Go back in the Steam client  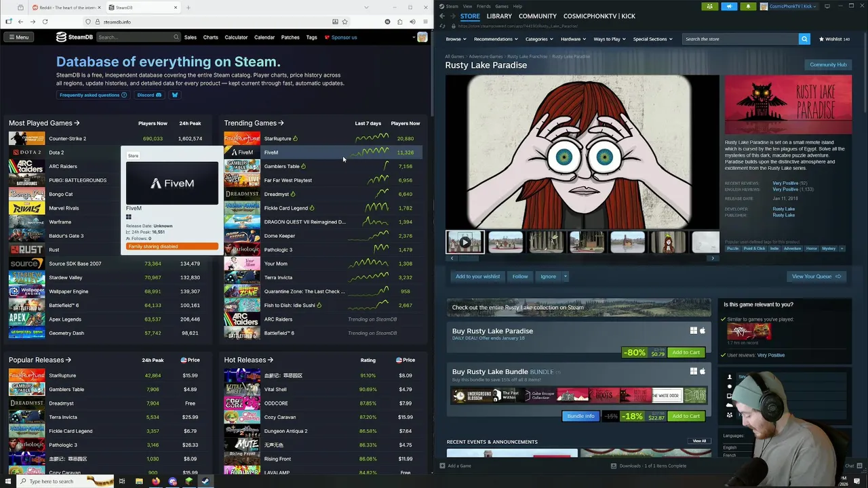pyautogui.click(x=442, y=16)
